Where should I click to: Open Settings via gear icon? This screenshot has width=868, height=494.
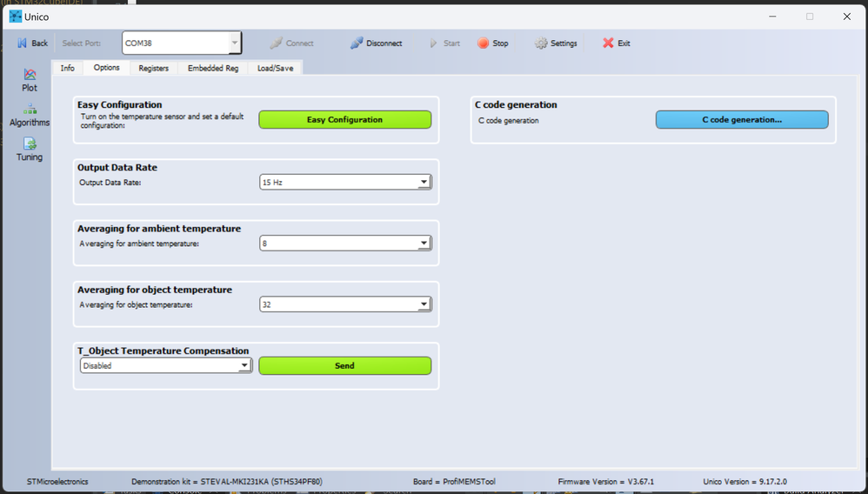click(x=541, y=43)
